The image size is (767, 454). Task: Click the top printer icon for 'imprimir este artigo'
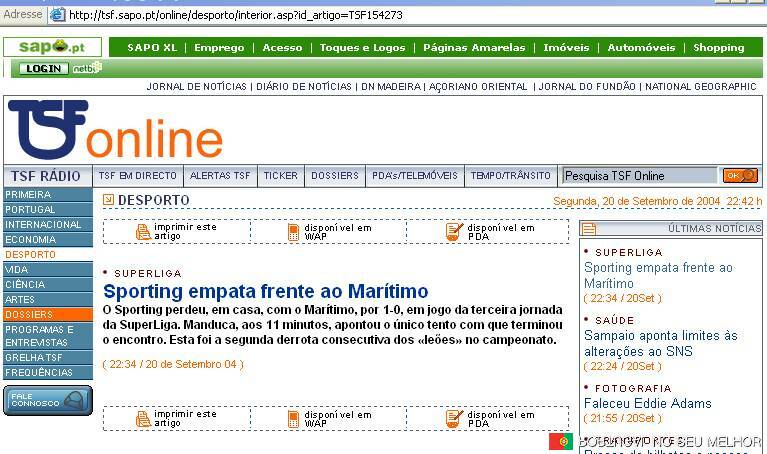[143, 232]
